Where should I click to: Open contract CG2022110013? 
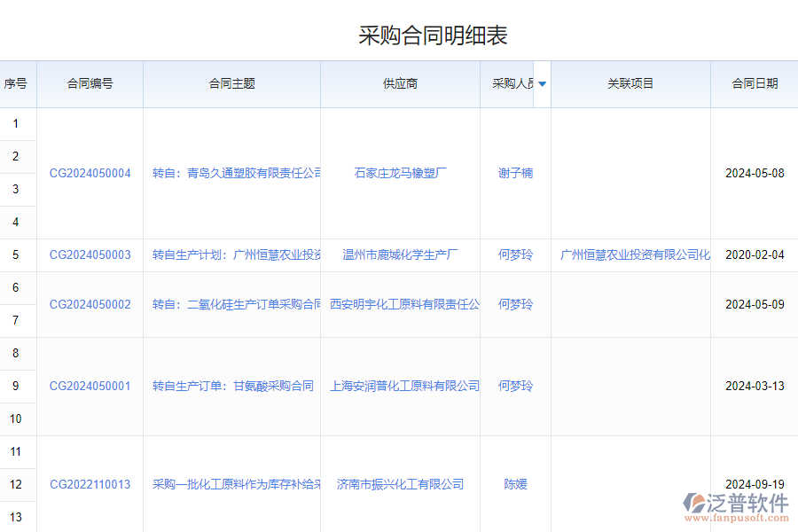tap(90, 484)
